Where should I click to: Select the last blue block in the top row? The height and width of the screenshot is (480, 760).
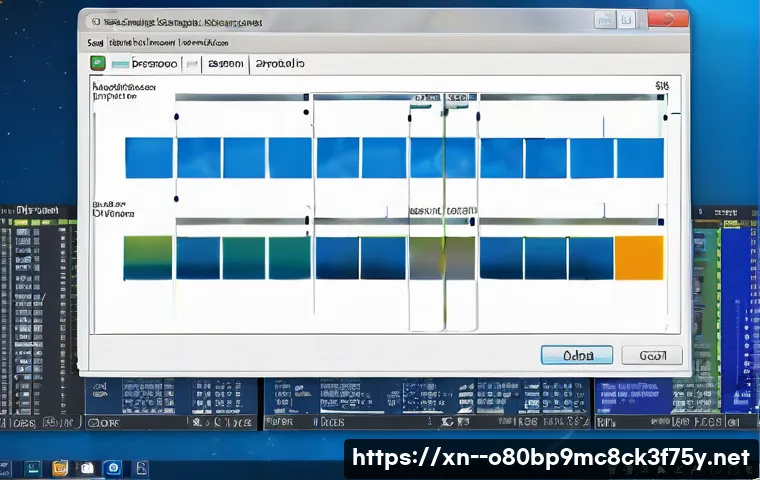pos(639,158)
